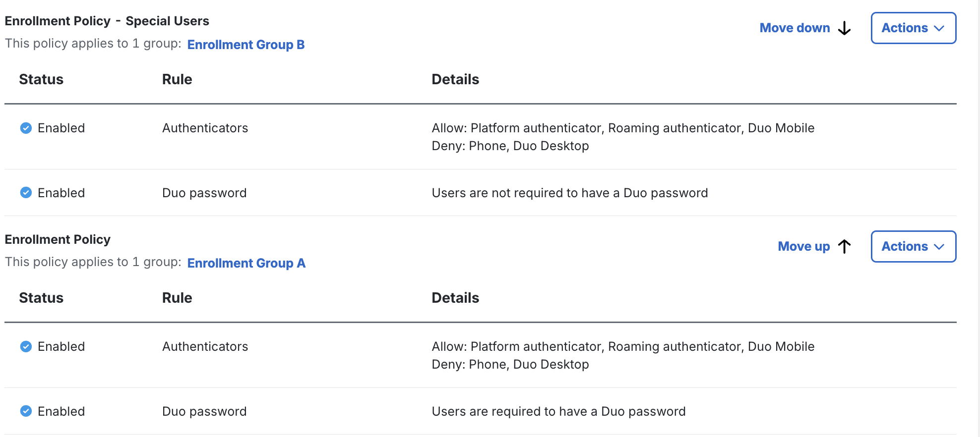Click Enabled checkmark for Group A Authenticators rule
Image resolution: width=980 pixels, height=437 pixels.
tap(26, 347)
